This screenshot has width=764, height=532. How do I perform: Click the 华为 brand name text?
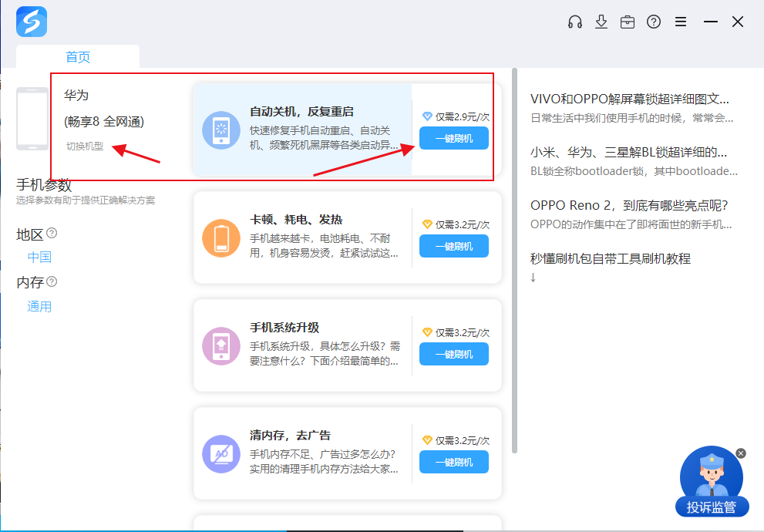76,95
